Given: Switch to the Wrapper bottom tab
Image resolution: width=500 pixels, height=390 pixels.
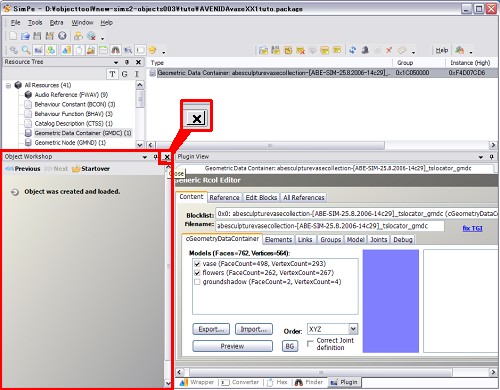Looking at the screenshot, I should [198, 382].
